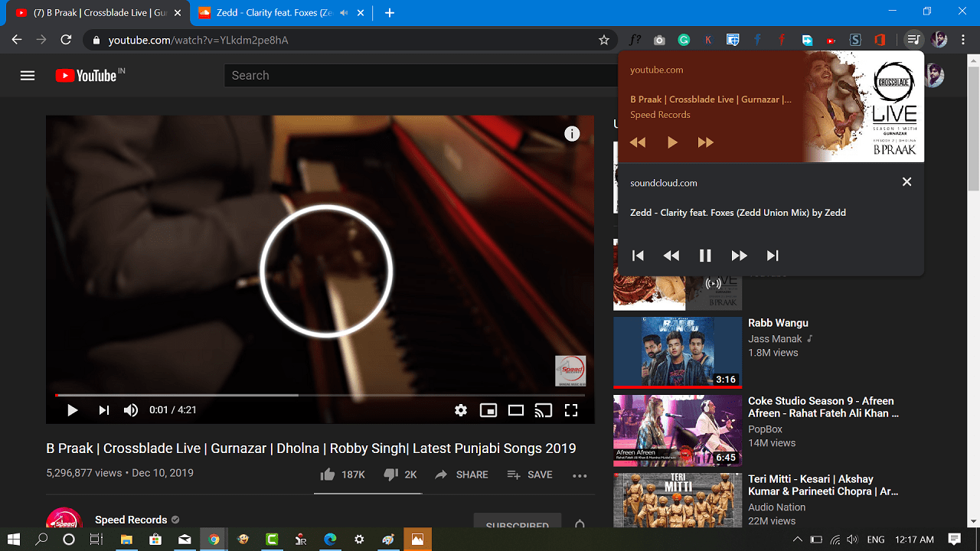980x551 pixels.
Task: Show hidden system tray icons
Action: (x=798, y=540)
